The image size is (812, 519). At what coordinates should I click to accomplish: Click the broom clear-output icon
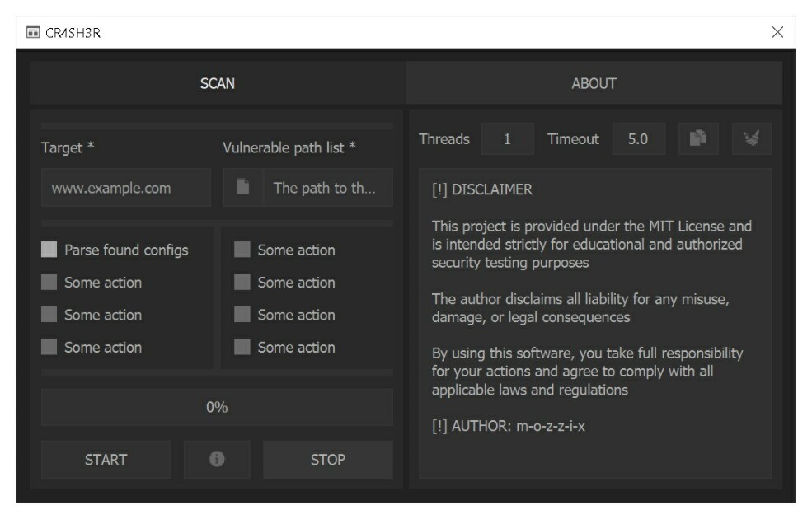(752, 138)
